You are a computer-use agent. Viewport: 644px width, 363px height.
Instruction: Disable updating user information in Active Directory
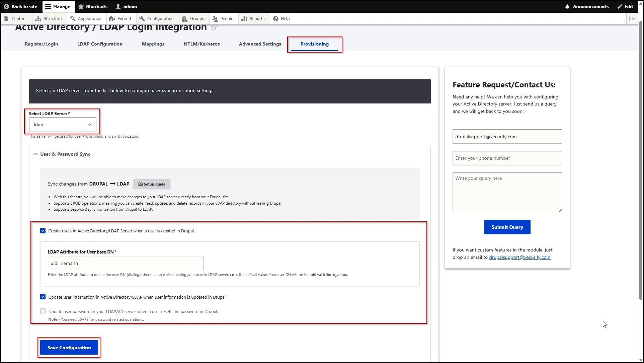pyautogui.click(x=43, y=297)
